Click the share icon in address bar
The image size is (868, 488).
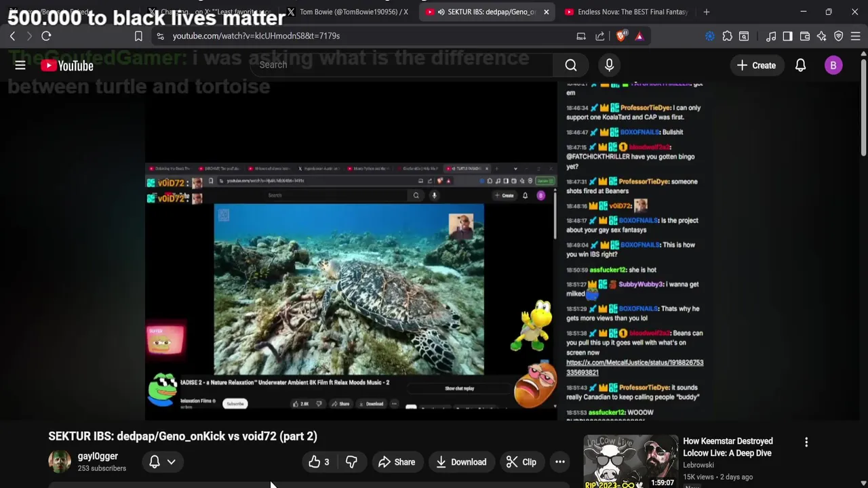point(600,36)
